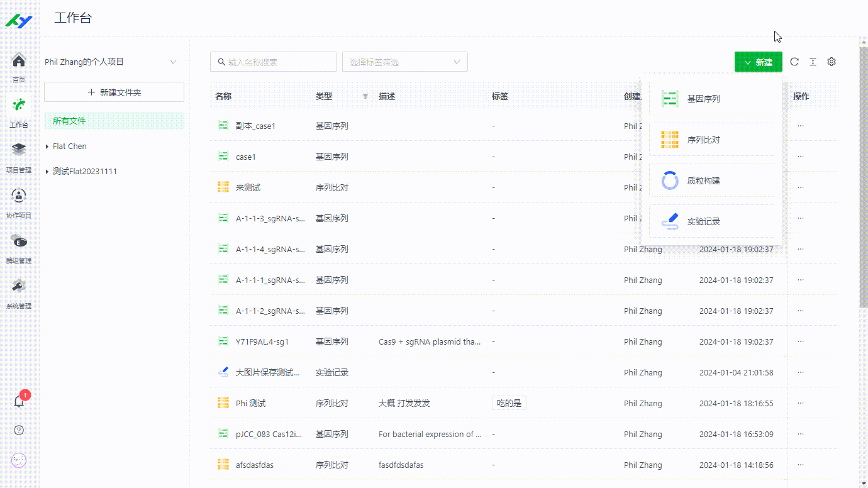868x488 pixels.
Task: Click inside the 输入名称搜索 search box
Action: point(274,62)
